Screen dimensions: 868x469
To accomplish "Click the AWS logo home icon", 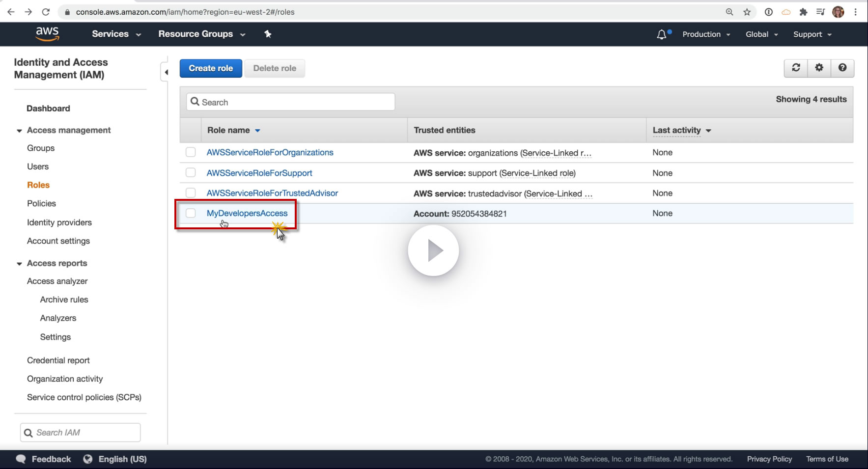I will [x=47, y=34].
